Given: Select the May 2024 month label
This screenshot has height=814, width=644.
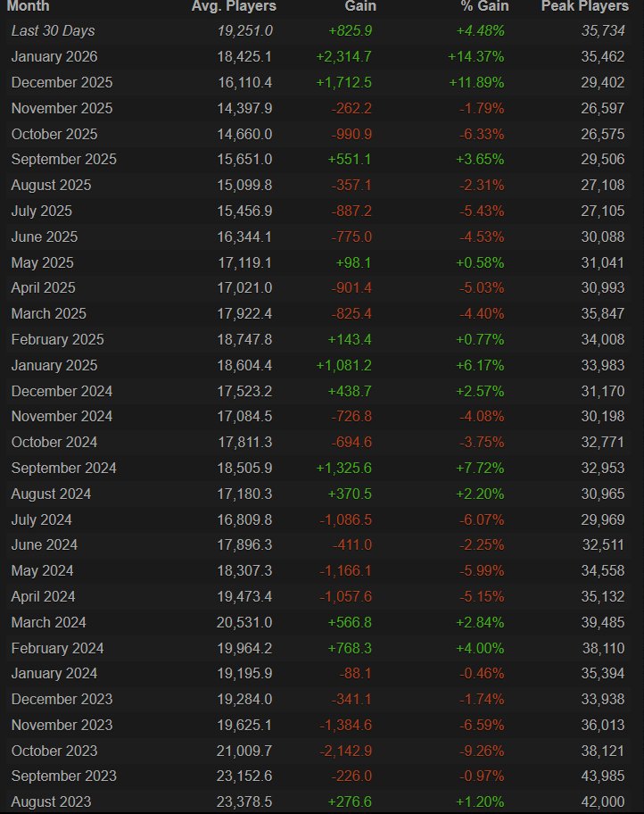Looking at the screenshot, I should pos(43,571).
